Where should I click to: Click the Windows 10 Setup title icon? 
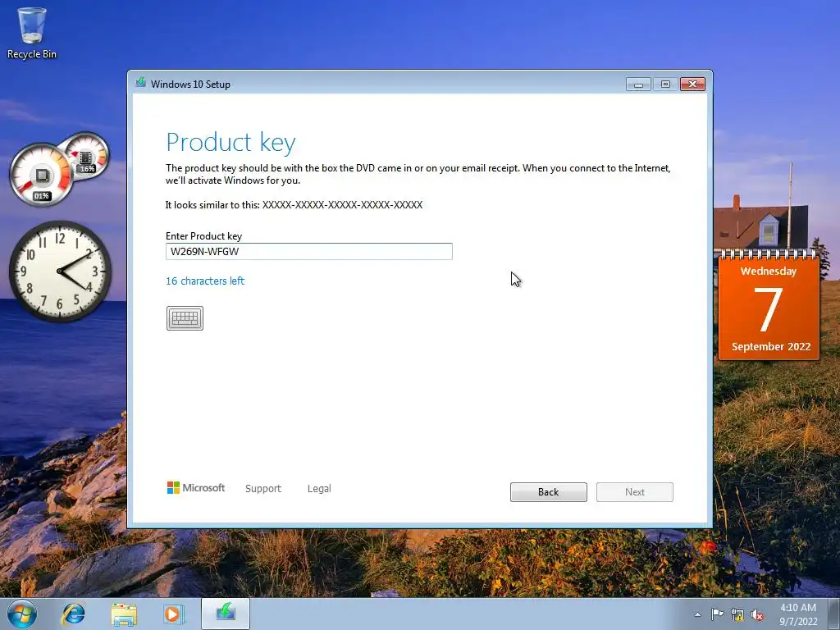pos(141,83)
